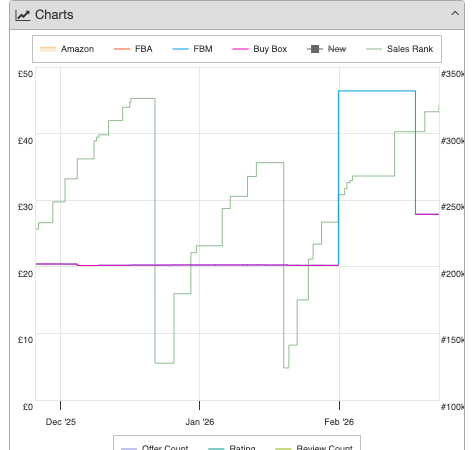Toggle the FBM series in the legend

(192, 49)
